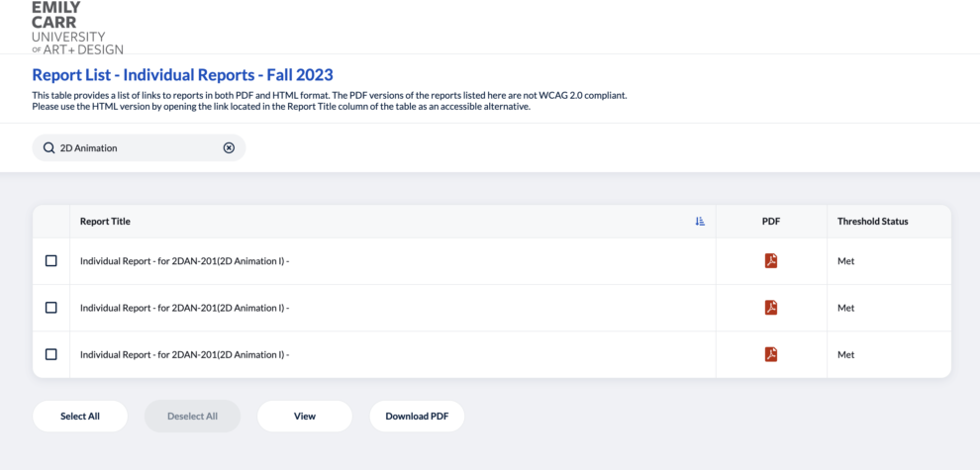This screenshot has height=470, width=980.
Task: Clear the 2D Animation search text
Action: pyautogui.click(x=229, y=148)
